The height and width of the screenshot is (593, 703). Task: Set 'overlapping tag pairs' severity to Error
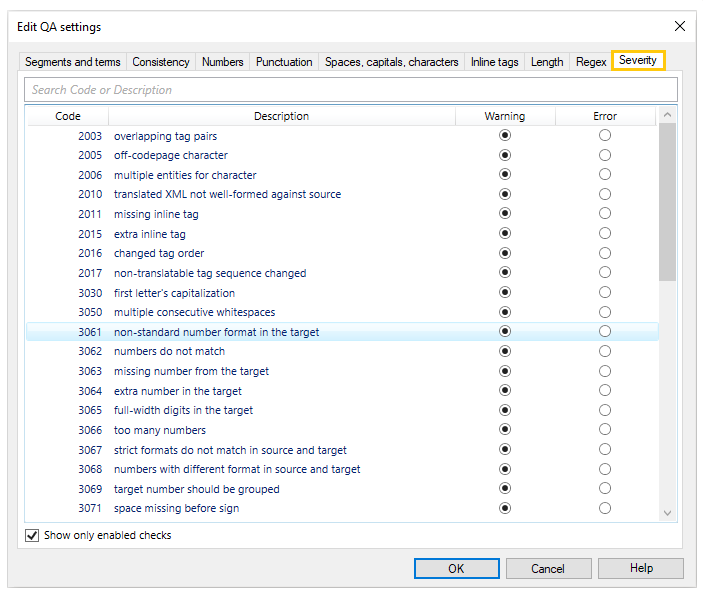pos(605,136)
